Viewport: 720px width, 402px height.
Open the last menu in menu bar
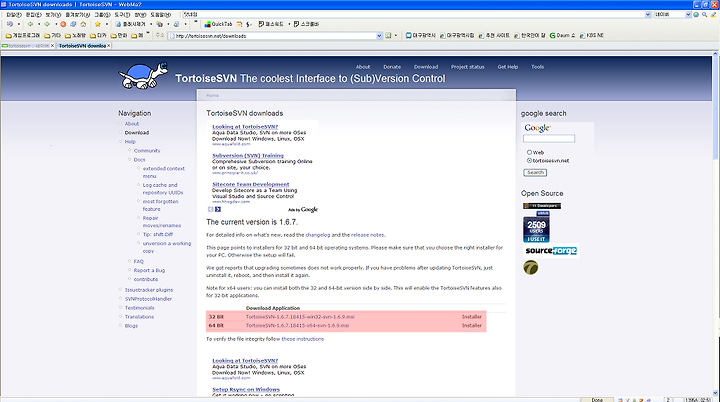(x=161, y=15)
